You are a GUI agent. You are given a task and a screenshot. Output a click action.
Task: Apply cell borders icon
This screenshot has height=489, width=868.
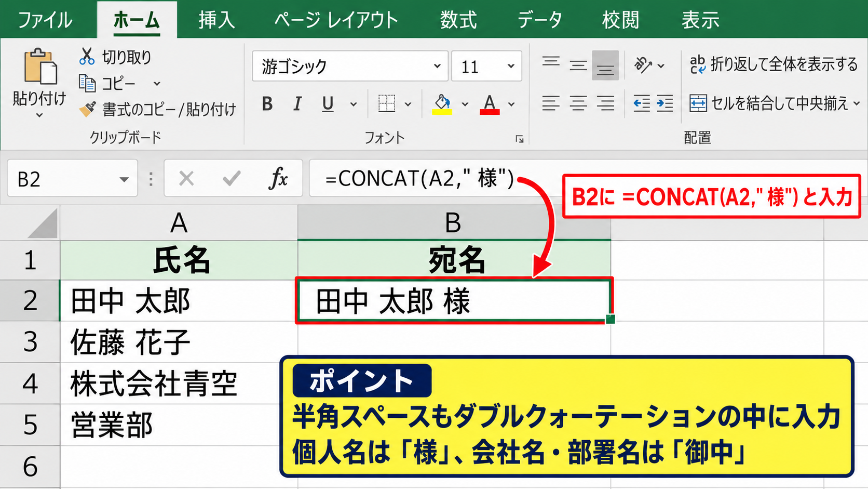pos(387,104)
